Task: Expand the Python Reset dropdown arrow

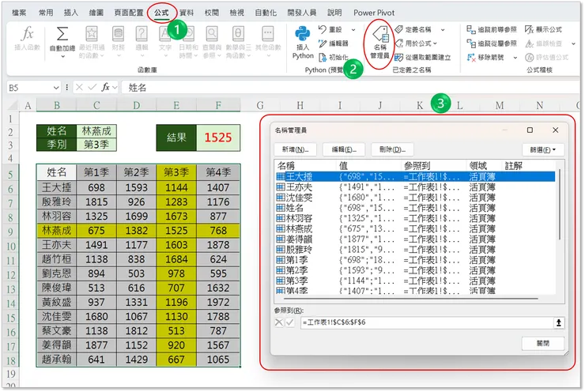Action: [x=353, y=29]
